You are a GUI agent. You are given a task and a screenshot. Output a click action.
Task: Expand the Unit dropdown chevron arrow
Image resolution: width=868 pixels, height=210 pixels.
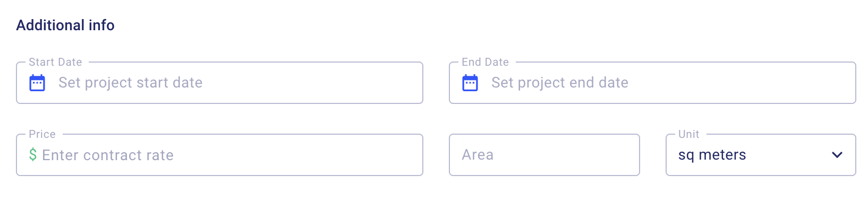[x=837, y=155]
